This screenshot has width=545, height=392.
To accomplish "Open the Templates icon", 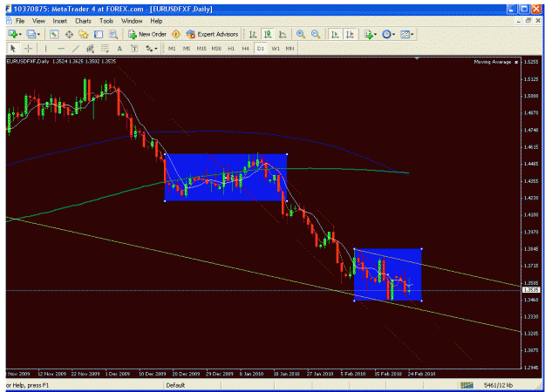I will (x=405, y=34).
